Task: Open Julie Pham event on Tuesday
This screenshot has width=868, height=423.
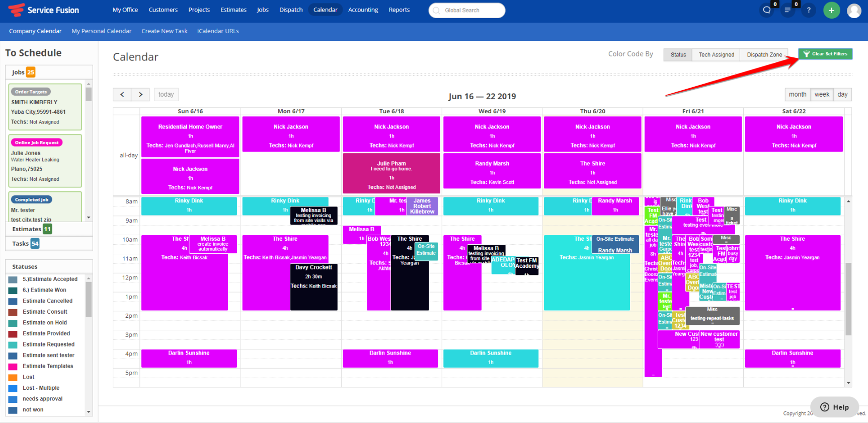Action: (391, 173)
